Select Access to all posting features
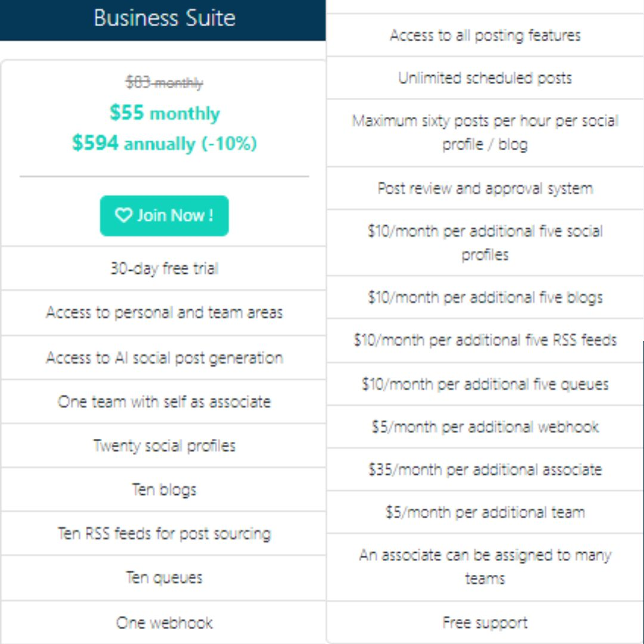Viewport: 644px width, 644px height. coord(485,35)
